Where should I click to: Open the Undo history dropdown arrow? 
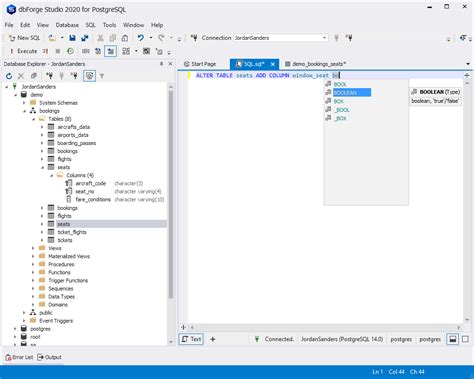coord(151,38)
